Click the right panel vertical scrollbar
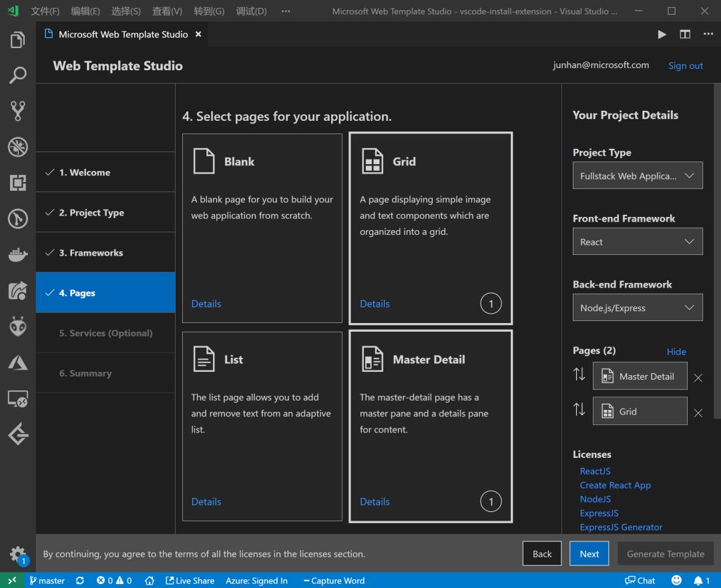 pos(717,251)
